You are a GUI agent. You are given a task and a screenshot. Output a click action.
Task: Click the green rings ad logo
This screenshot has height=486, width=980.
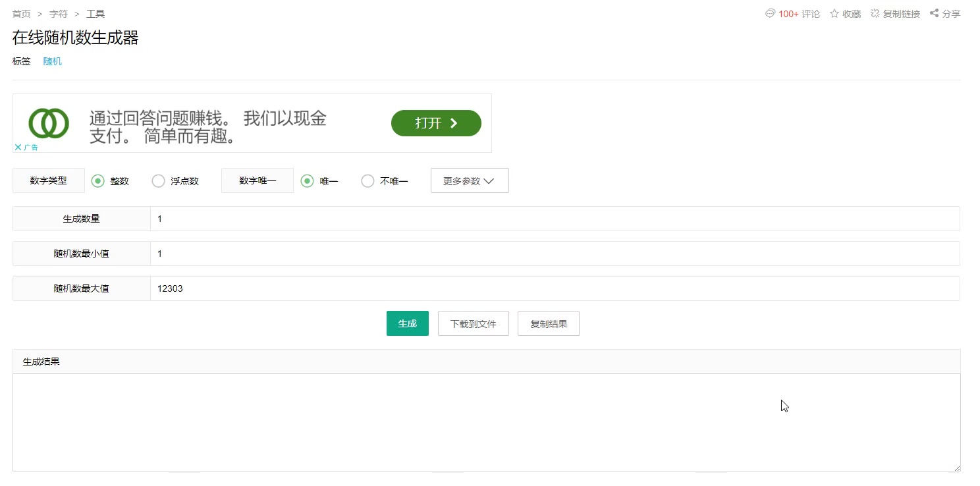tap(49, 123)
